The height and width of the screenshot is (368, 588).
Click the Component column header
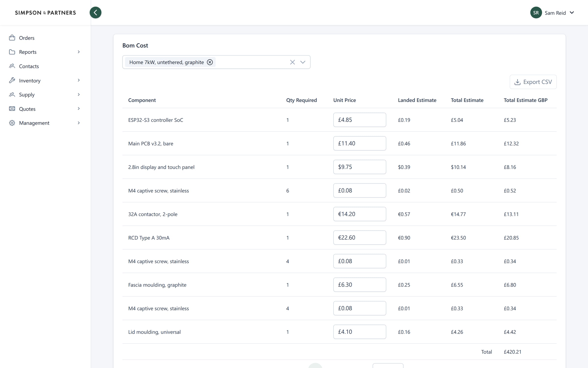pos(142,100)
